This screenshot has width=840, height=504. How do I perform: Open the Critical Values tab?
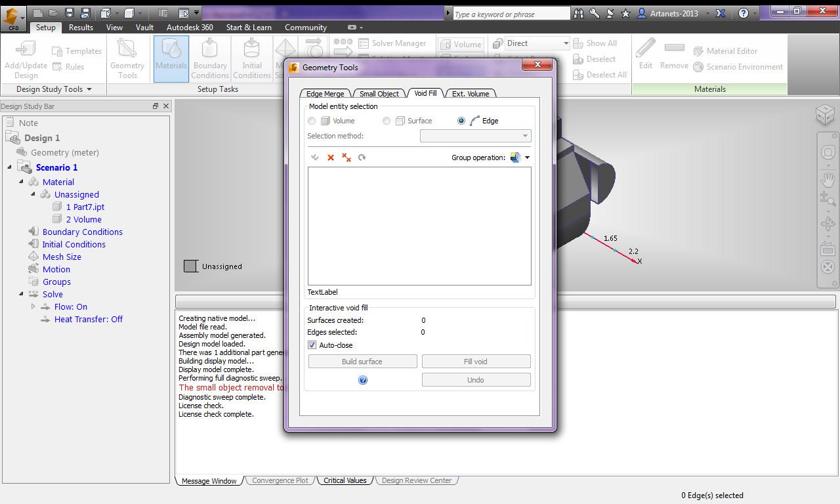(x=345, y=480)
